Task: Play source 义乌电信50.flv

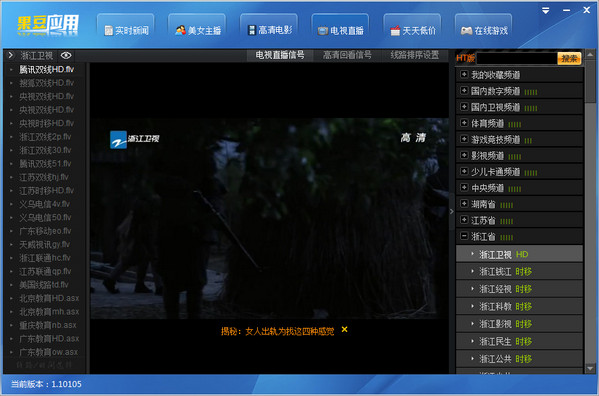Action: (x=46, y=217)
